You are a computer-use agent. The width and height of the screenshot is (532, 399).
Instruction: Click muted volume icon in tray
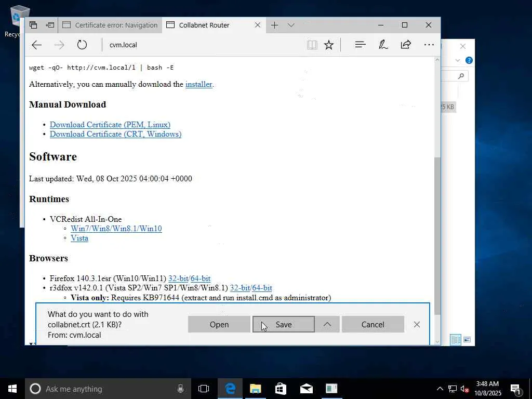[464, 389]
